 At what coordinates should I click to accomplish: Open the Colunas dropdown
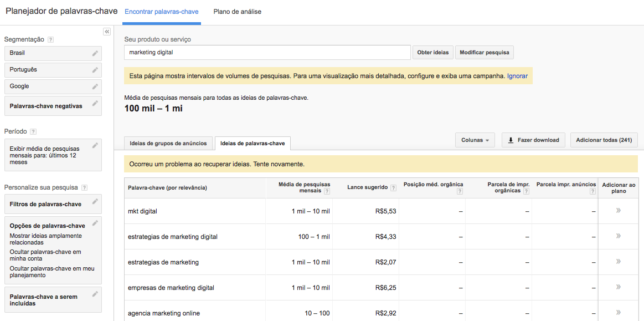click(475, 140)
